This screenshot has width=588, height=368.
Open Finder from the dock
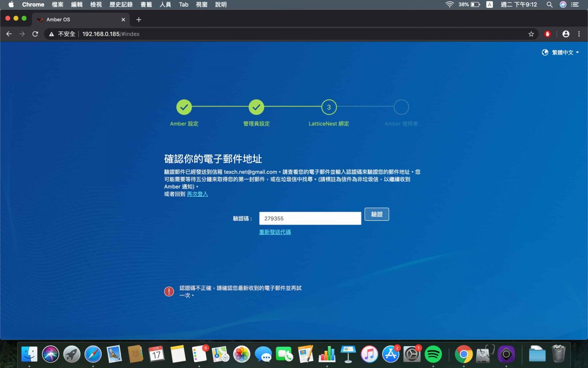click(29, 354)
